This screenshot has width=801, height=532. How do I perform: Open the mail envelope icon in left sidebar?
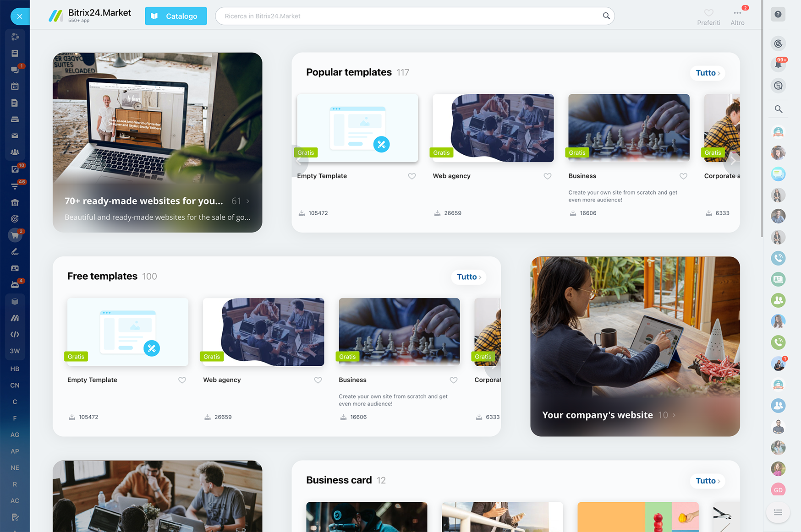point(15,136)
